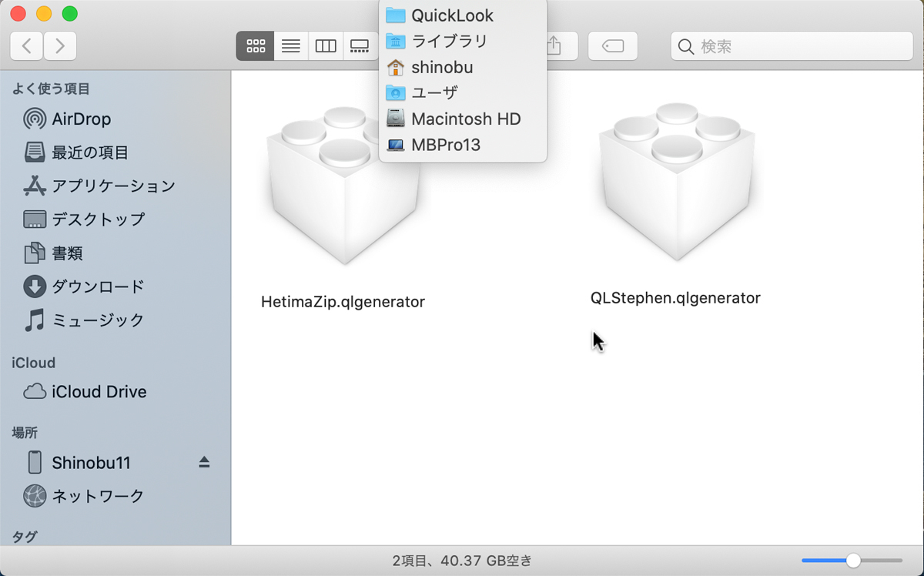Open デスクトップ in the sidebar
The height and width of the screenshot is (576, 924).
click(x=115, y=219)
